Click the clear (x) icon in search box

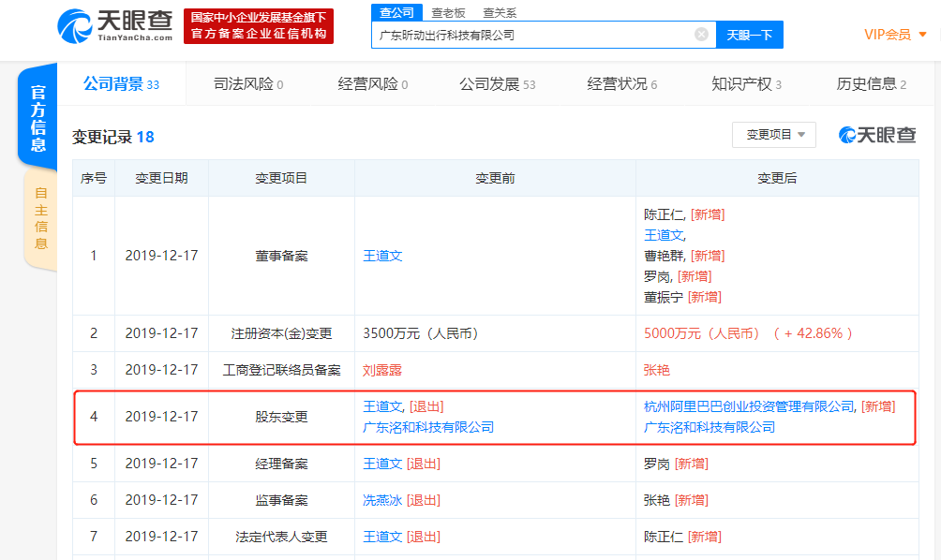pyautogui.click(x=700, y=35)
